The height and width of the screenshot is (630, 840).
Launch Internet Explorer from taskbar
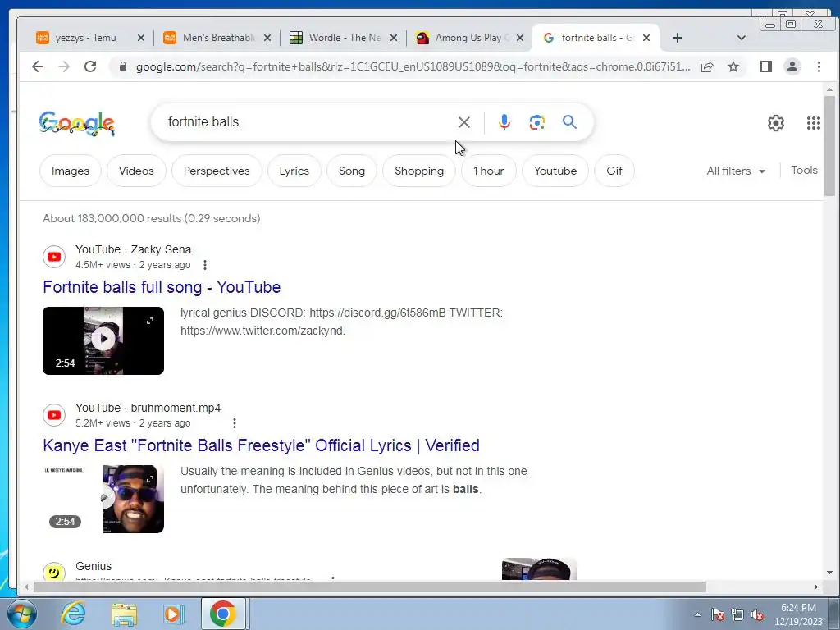click(73, 614)
